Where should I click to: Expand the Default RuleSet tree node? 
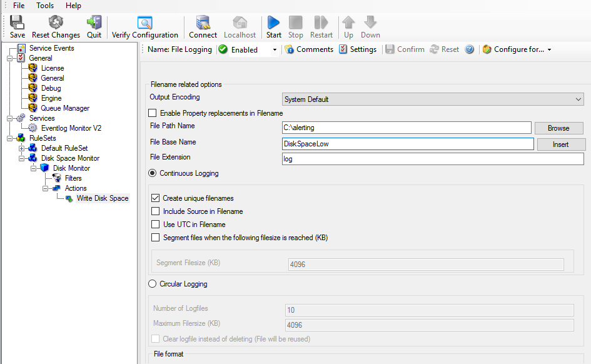pos(23,148)
